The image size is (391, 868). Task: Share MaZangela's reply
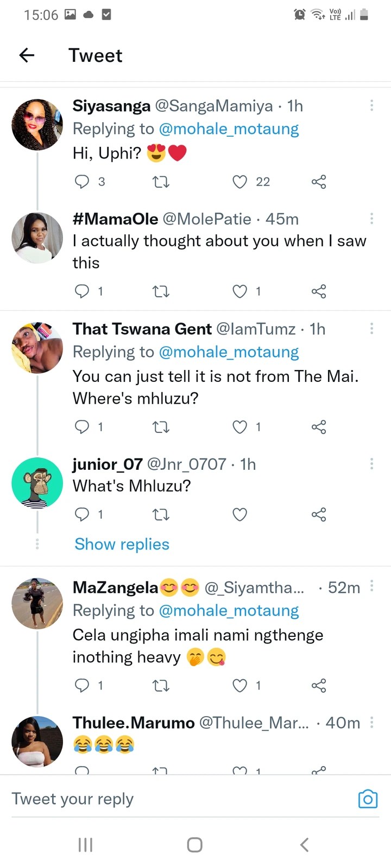319,686
